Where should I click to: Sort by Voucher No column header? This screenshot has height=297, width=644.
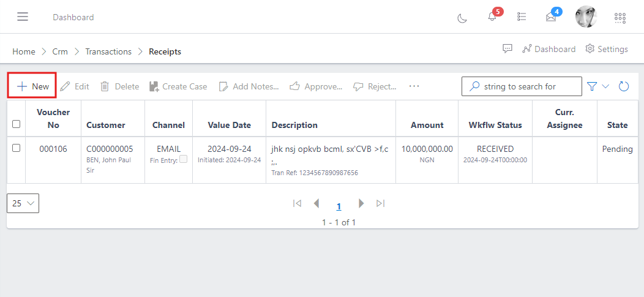point(53,119)
